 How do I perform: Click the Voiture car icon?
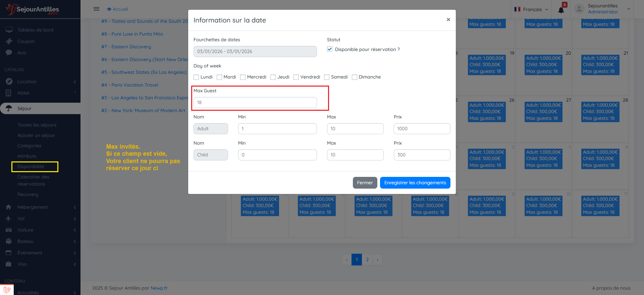(x=9, y=230)
